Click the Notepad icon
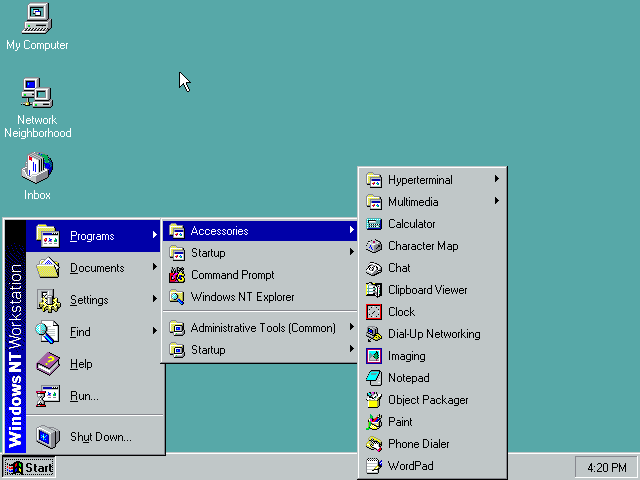The width and height of the screenshot is (640, 480). (374, 378)
